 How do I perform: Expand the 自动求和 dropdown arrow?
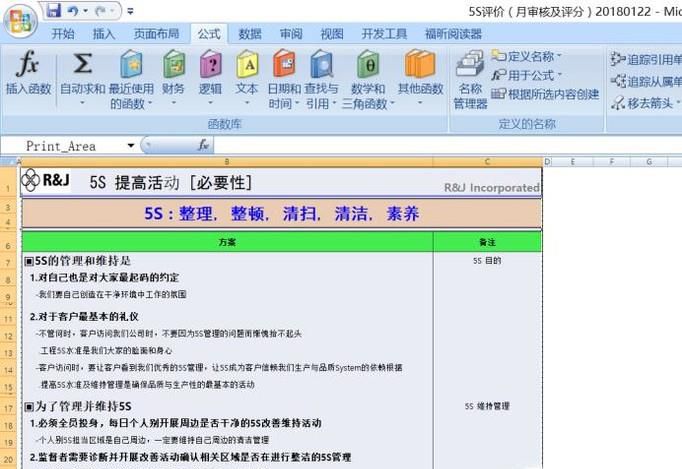click(x=82, y=103)
